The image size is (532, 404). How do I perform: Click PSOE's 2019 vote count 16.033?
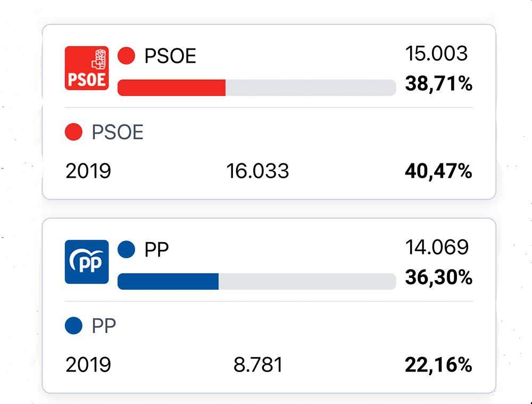coord(257,171)
